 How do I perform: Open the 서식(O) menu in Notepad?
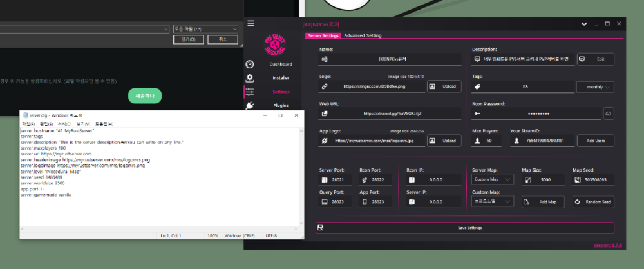(64, 124)
